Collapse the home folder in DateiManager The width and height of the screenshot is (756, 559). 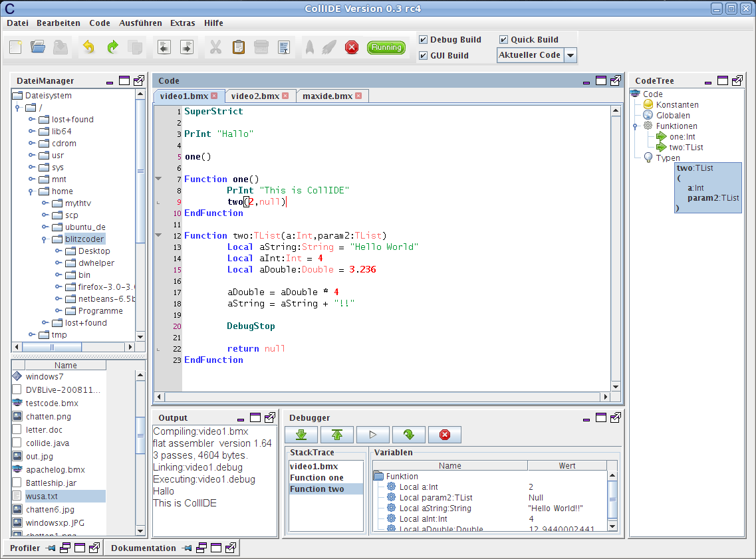[31, 191]
